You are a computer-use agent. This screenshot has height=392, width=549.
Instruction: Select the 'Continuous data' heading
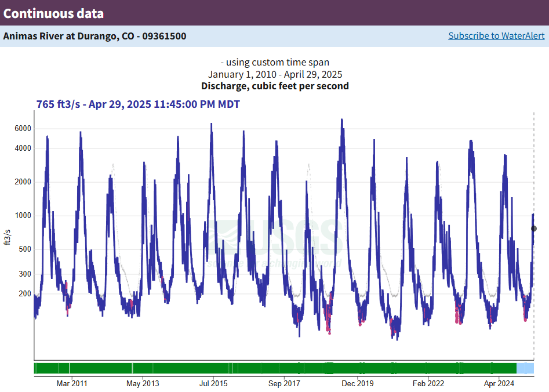pyautogui.click(x=53, y=13)
